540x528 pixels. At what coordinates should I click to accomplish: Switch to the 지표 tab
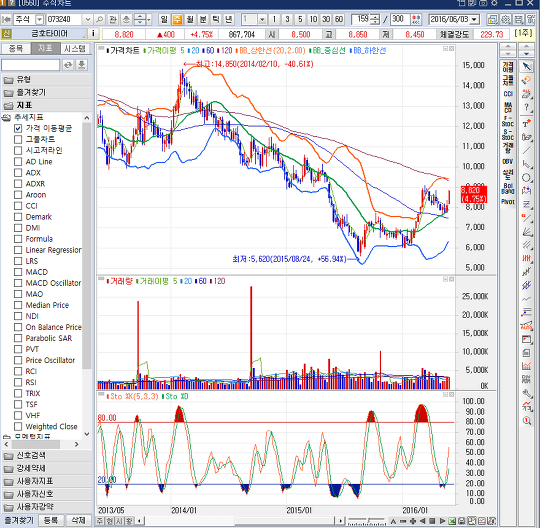click(x=45, y=48)
